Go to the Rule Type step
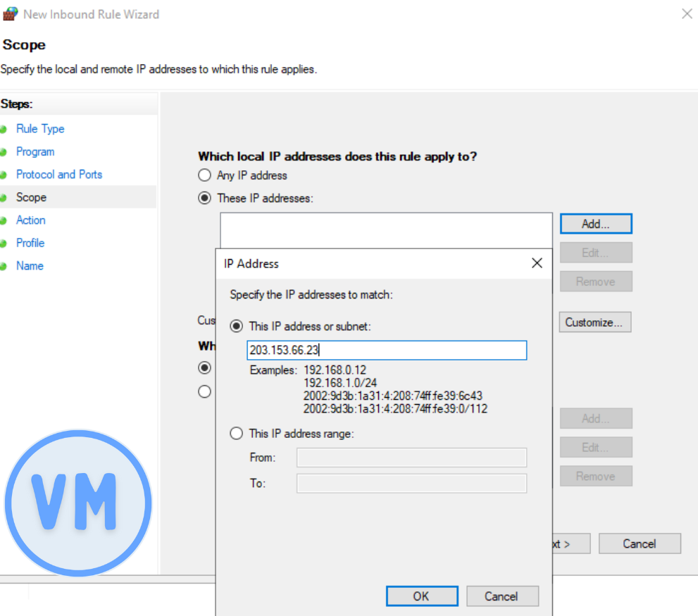 coord(40,129)
